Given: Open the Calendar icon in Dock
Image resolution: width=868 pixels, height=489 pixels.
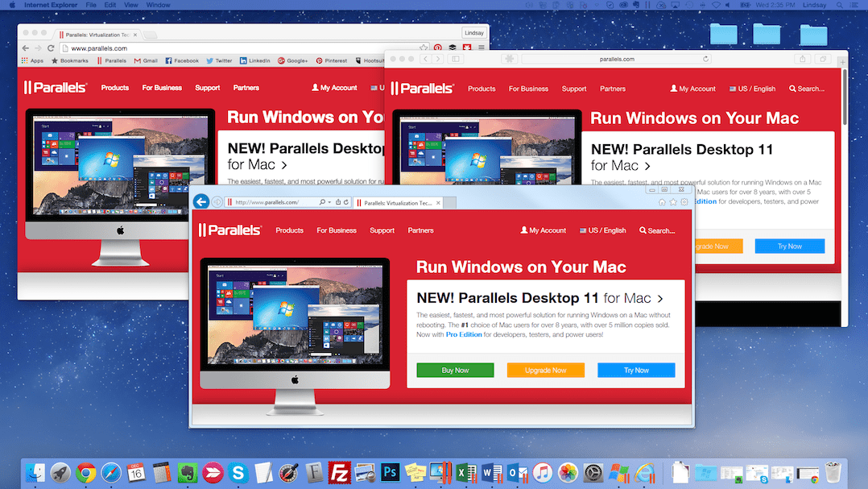Looking at the screenshot, I should click(136, 472).
